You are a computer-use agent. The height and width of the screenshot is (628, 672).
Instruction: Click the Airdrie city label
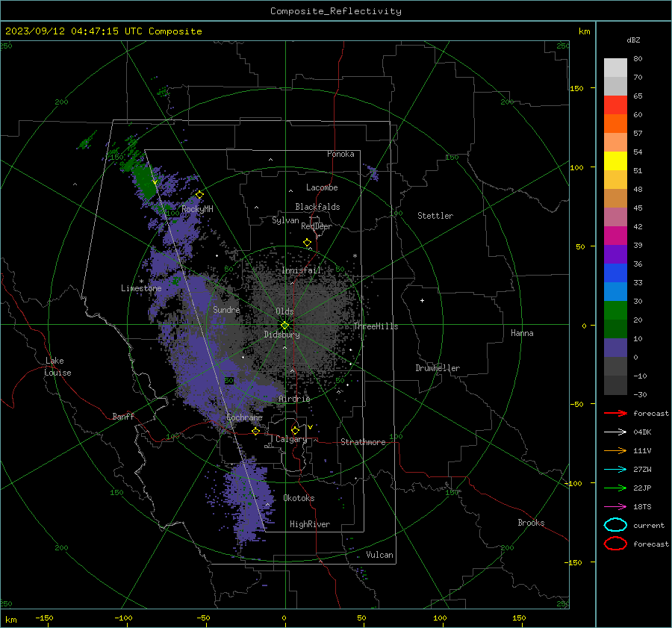pos(294,399)
